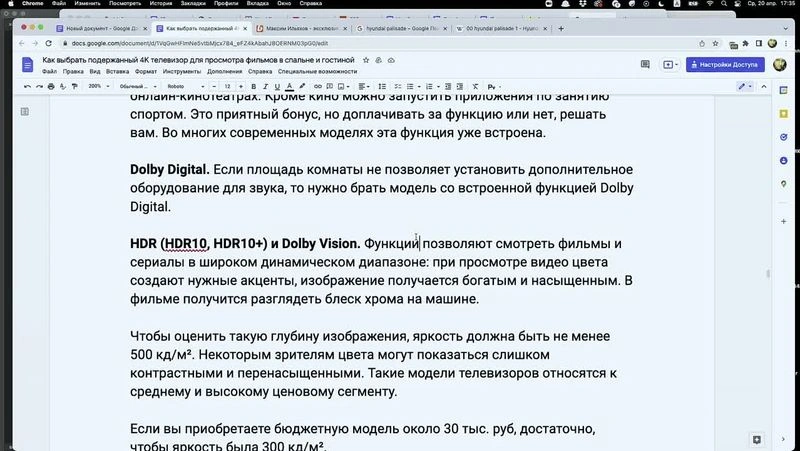This screenshot has width=800, height=451.
Task: Open Maps in side panel
Action: point(784,184)
